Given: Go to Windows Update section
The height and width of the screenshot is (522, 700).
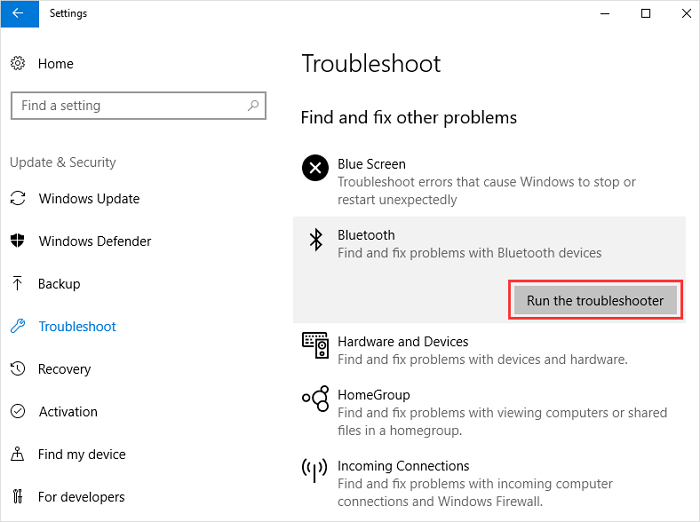Looking at the screenshot, I should coord(89,198).
